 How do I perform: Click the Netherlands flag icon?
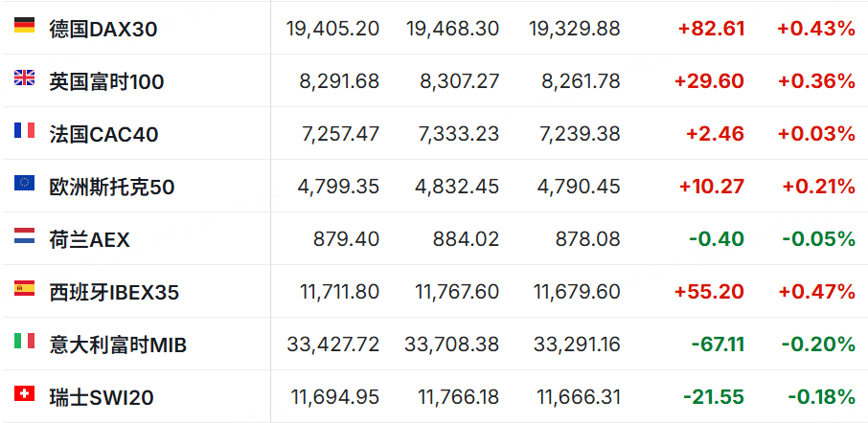[x=24, y=235]
